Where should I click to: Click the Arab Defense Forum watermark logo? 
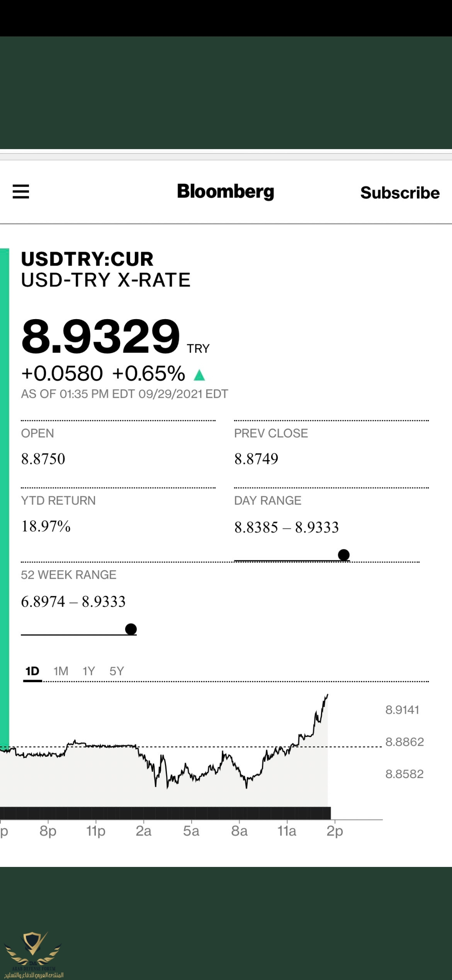click(33, 954)
